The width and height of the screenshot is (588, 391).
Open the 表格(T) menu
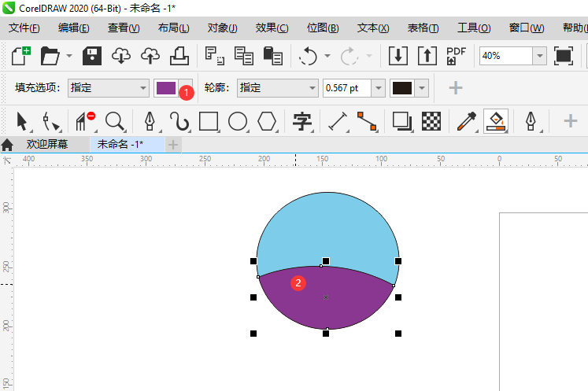coord(423,28)
